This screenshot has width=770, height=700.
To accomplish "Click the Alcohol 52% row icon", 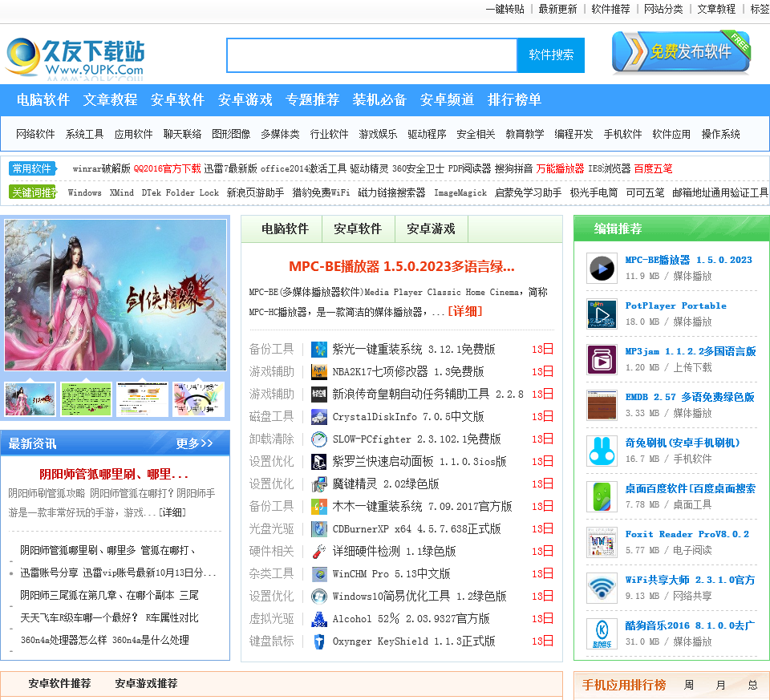I will 319,619.
